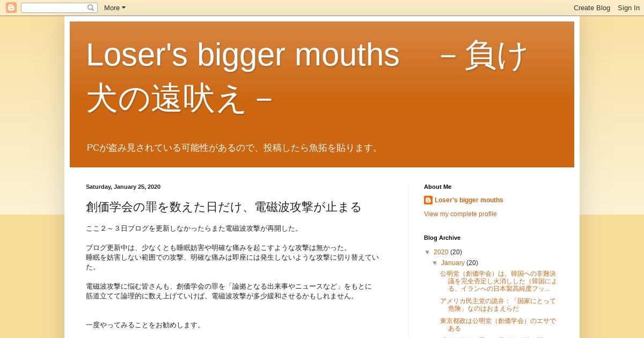The image size is (644, 338).
Task: Open the More dropdown menu
Action: click(x=115, y=8)
